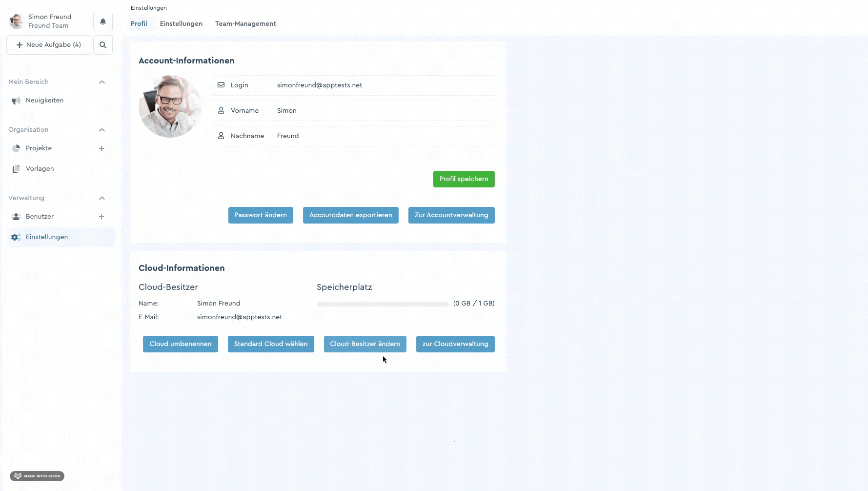Click the Neue Aufgabe (4) button
Viewport: 868px width, 491px height.
(49, 45)
